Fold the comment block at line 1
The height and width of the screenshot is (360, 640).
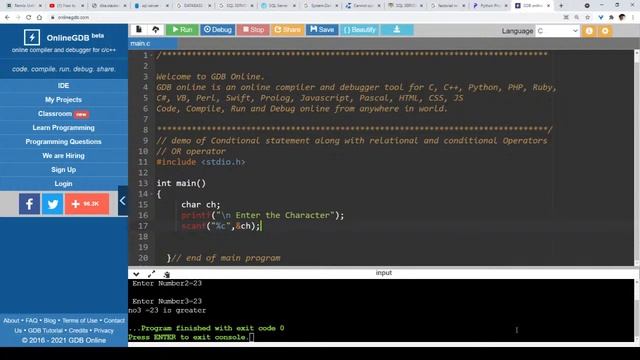(151, 55)
